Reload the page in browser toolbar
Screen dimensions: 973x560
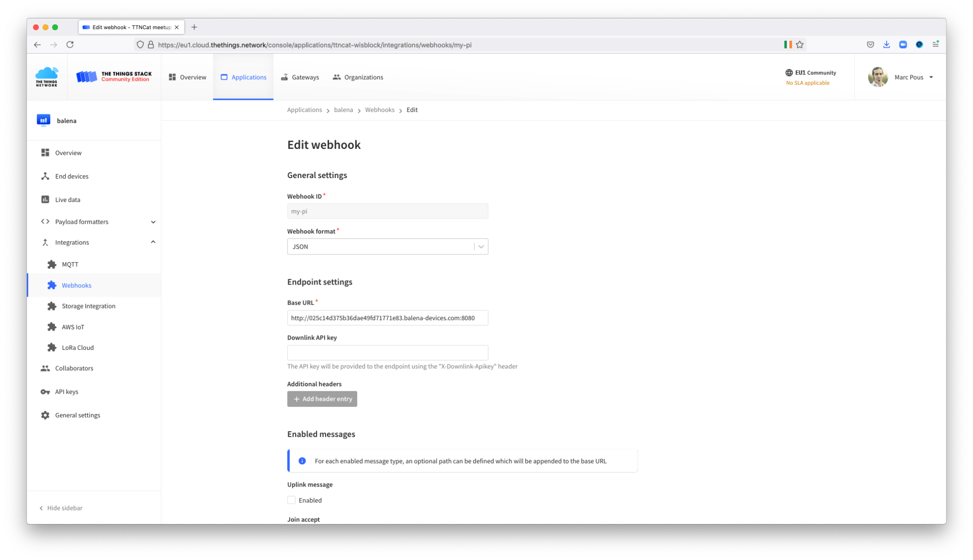coord(70,45)
